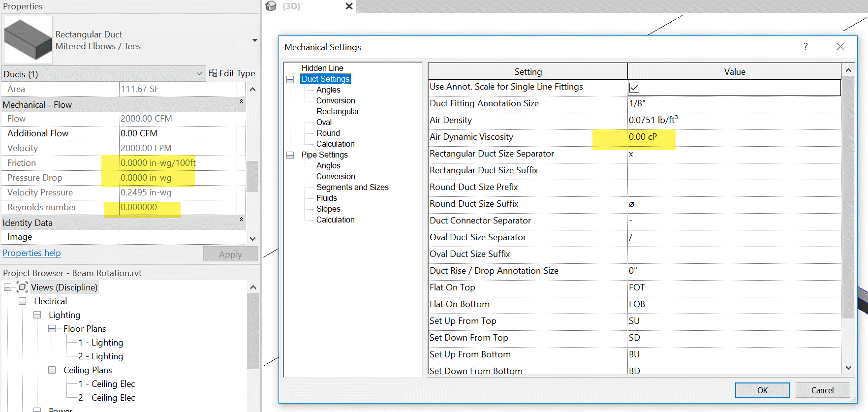Click the Duct Fitting Annotation Size value
868x412 pixels.
(734, 103)
